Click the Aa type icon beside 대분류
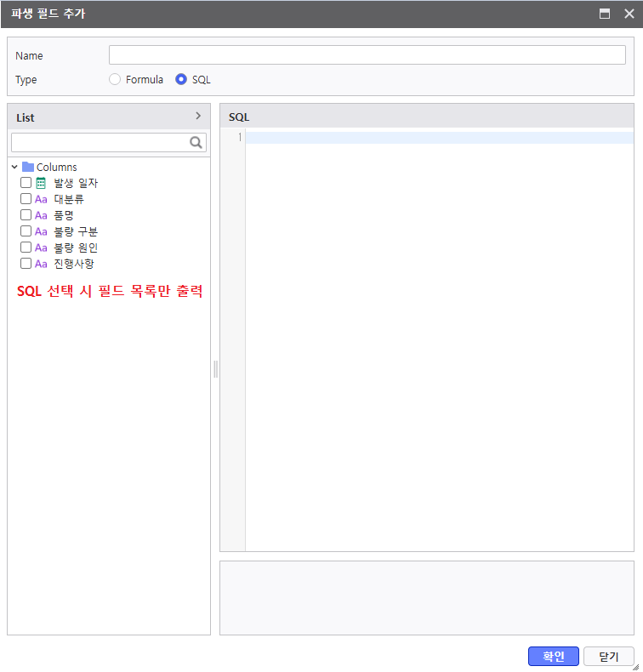Viewport: 643px width, 672px height. pos(41,199)
